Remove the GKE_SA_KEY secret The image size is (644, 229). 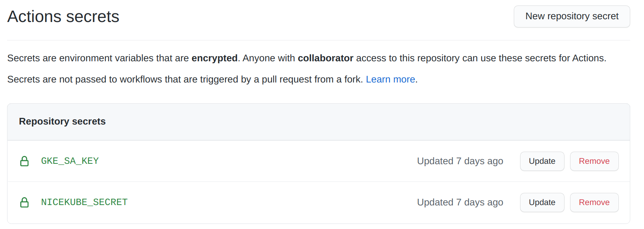(594, 161)
